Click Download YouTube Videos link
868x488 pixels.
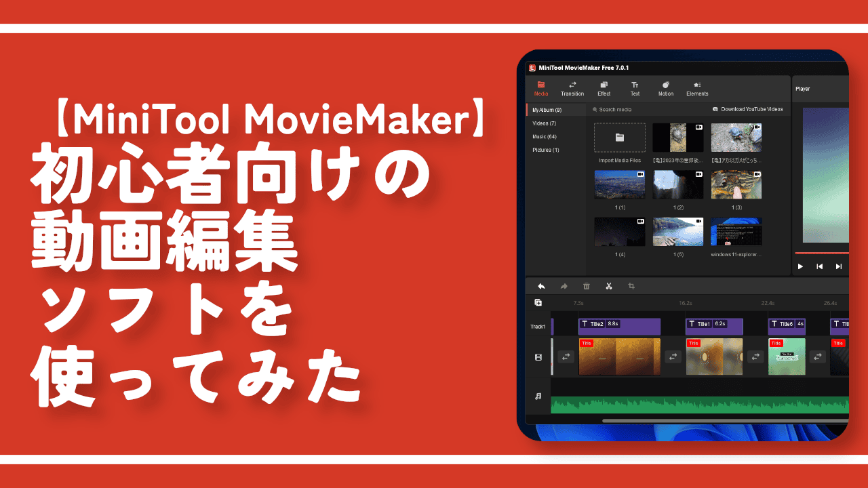pos(747,109)
